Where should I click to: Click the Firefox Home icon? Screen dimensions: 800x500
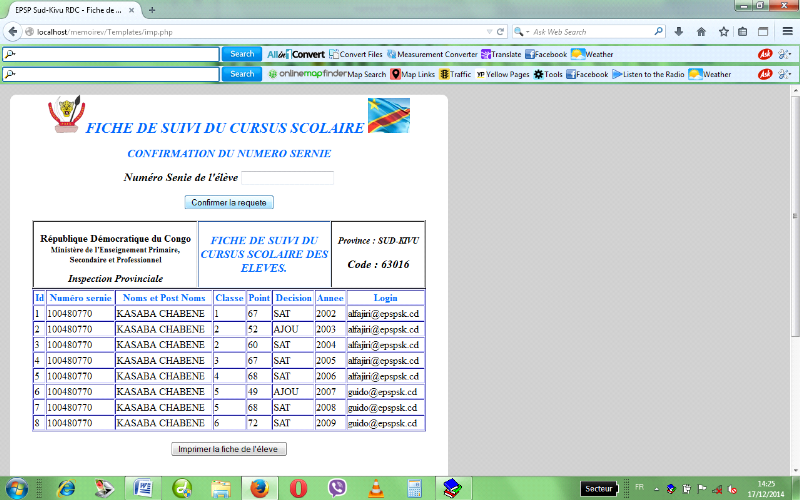pos(701,31)
